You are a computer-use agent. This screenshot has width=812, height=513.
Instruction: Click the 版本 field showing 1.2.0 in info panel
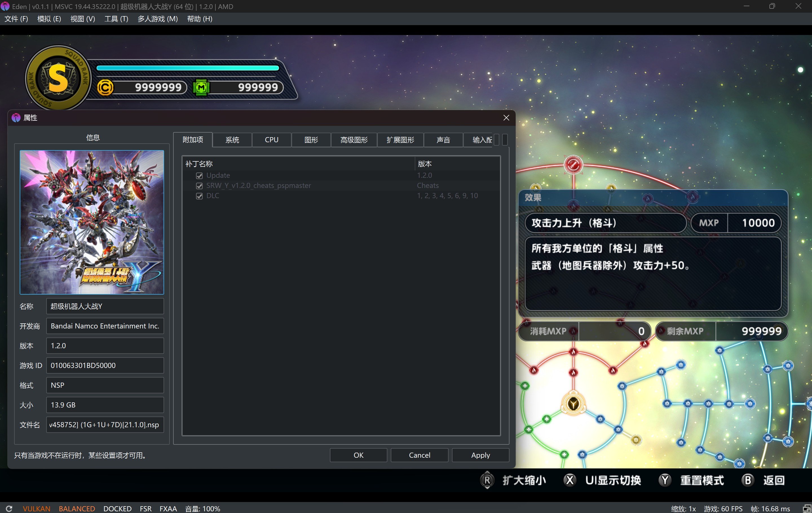(105, 346)
